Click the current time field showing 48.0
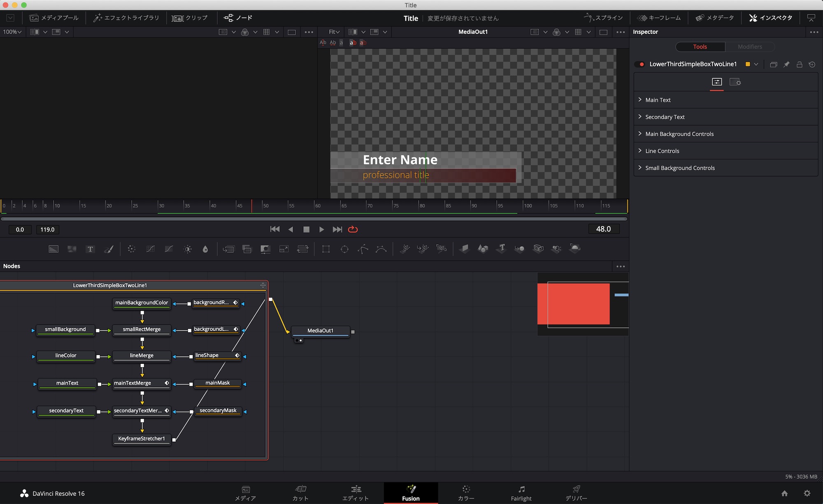This screenshot has width=823, height=504. point(603,229)
